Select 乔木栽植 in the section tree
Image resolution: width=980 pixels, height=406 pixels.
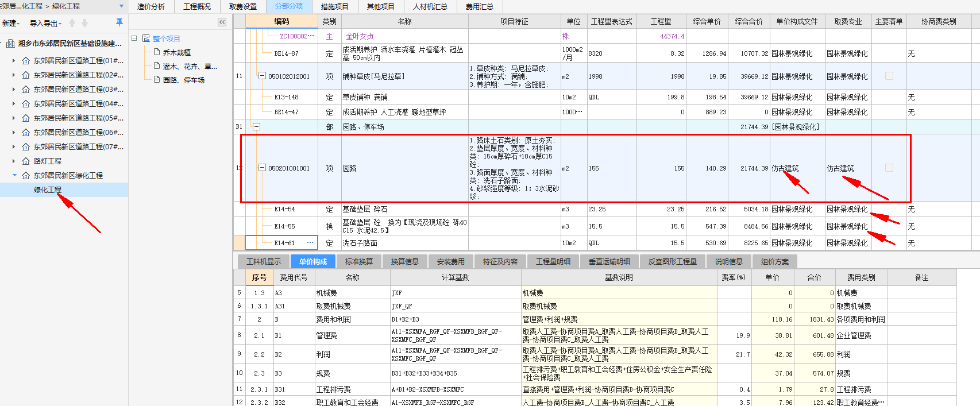coord(177,52)
